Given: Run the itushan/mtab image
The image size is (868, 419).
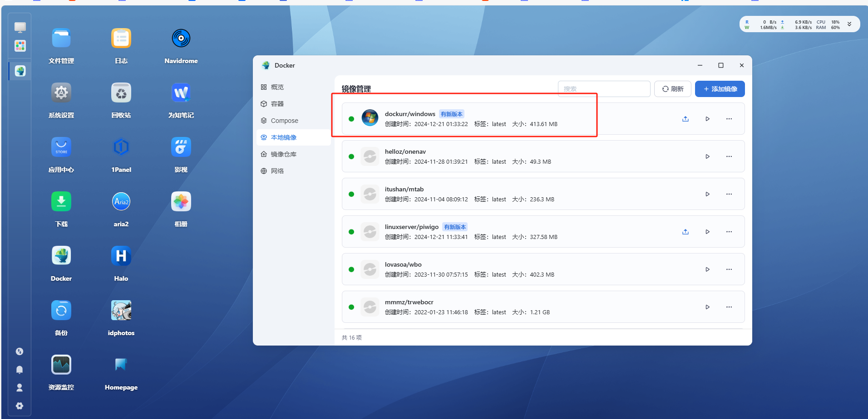Looking at the screenshot, I should click(707, 194).
